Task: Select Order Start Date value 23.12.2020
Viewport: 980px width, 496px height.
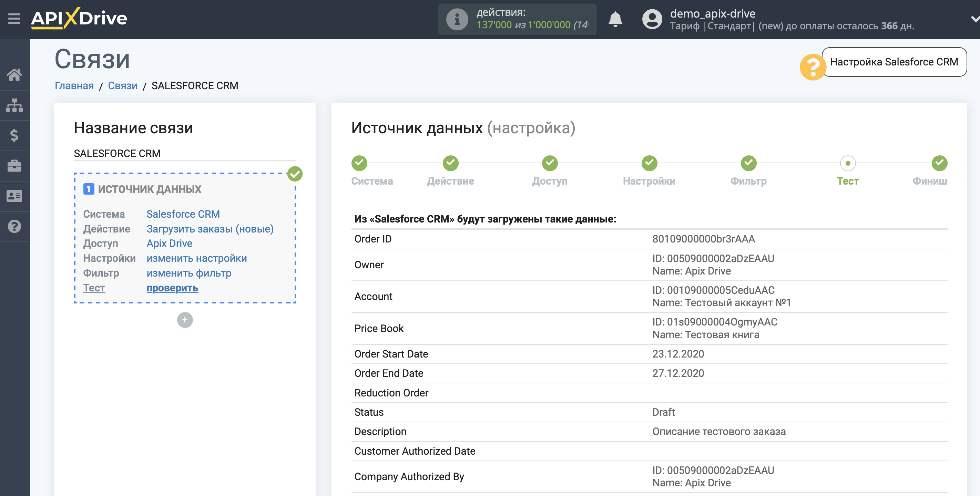Action: click(678, 354)
